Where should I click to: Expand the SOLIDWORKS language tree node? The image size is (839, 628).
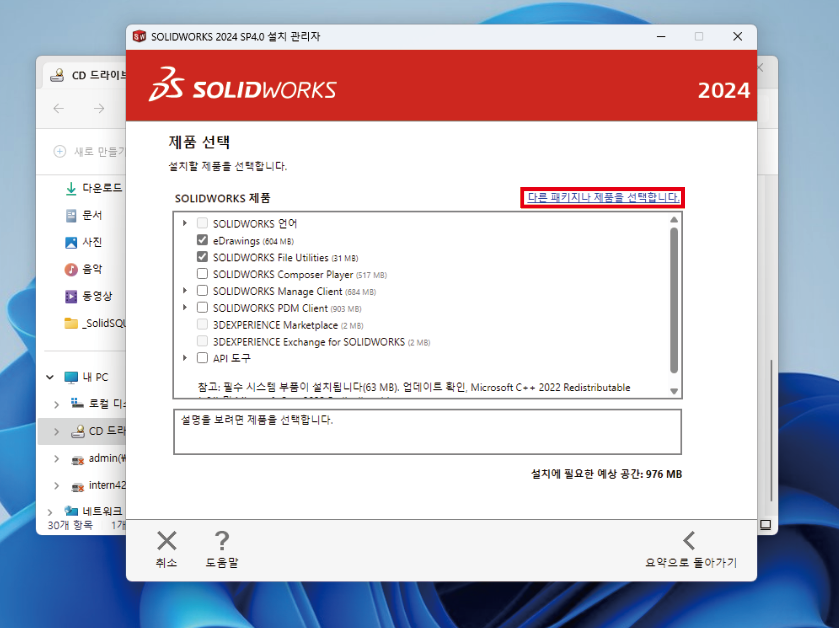click(185, 223)
